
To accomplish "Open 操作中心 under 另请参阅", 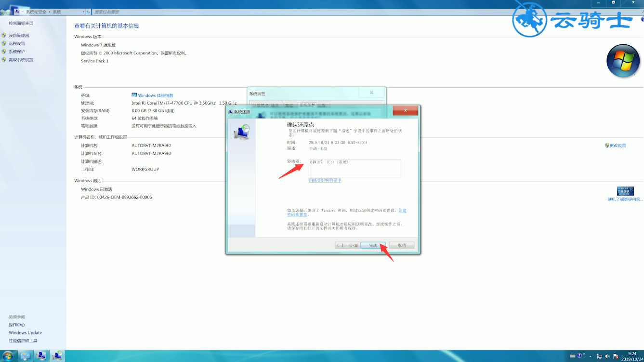I will point(17,325).
